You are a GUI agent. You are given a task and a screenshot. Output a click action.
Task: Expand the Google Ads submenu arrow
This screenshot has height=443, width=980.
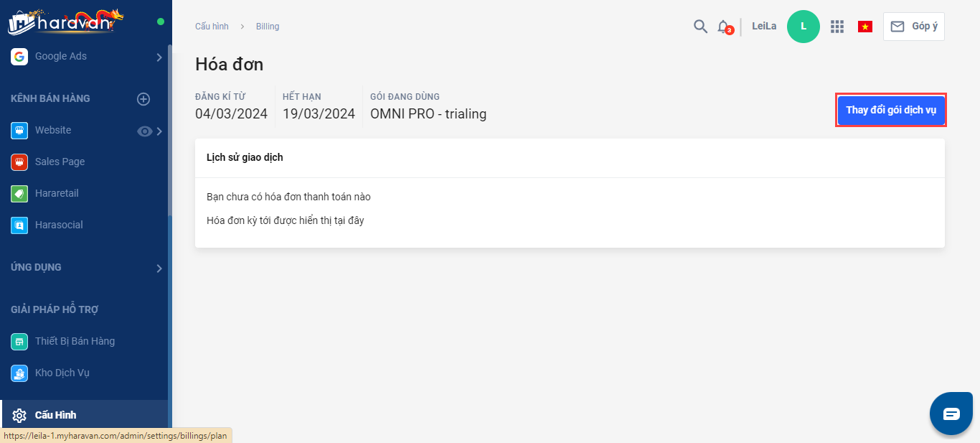coord(159,57)
